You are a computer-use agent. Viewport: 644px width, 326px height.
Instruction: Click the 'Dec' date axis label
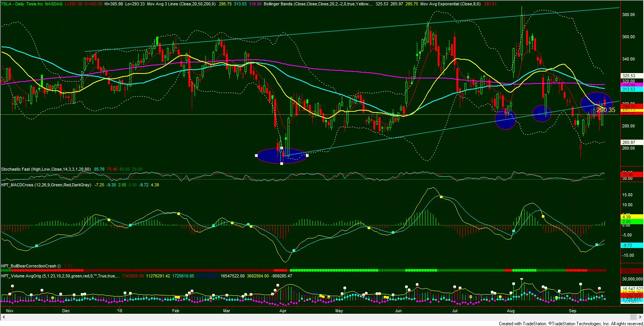tap(66, 311)
